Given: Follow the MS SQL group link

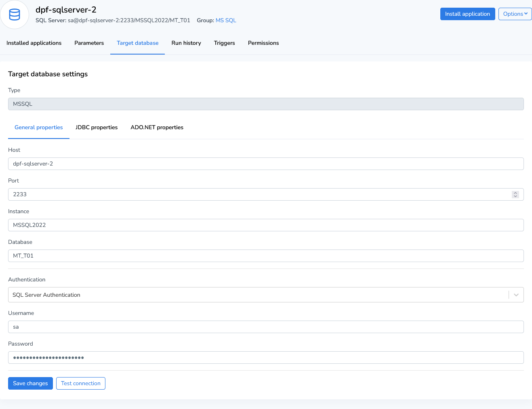Looking at the screenshot, I should pyautogui.click(x=226, y=20).
